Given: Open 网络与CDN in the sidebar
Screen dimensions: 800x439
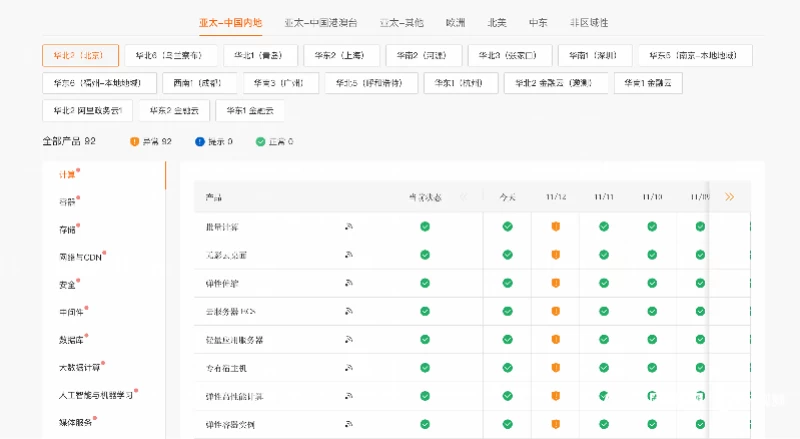Looking at the screenshot, I should [x=81, y=257].
